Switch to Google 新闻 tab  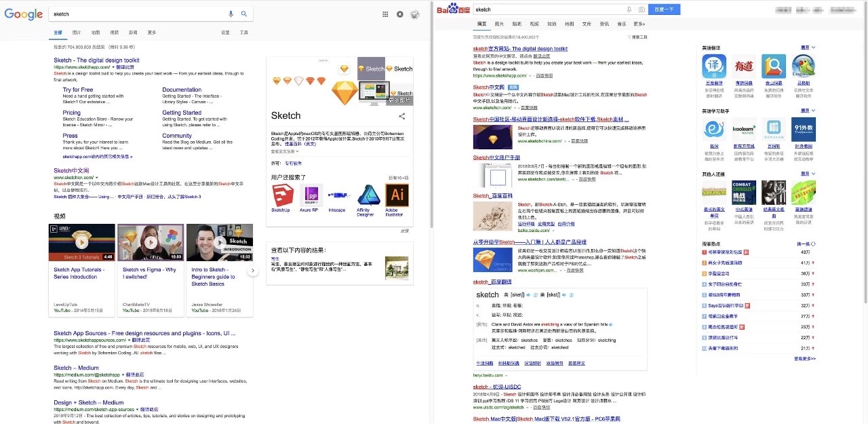pos(133,33)
